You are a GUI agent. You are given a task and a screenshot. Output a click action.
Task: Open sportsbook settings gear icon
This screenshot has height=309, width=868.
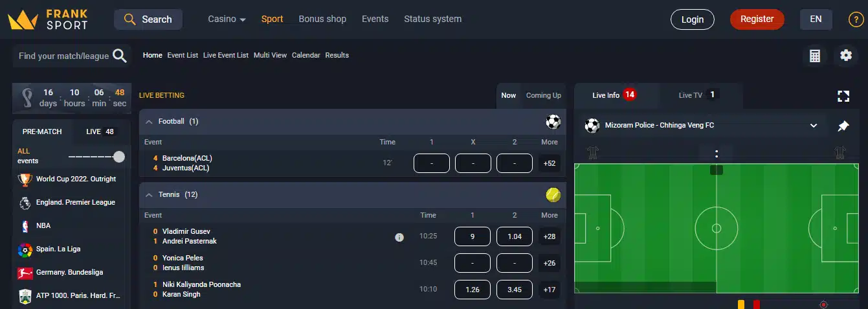(x=846, y=56)
